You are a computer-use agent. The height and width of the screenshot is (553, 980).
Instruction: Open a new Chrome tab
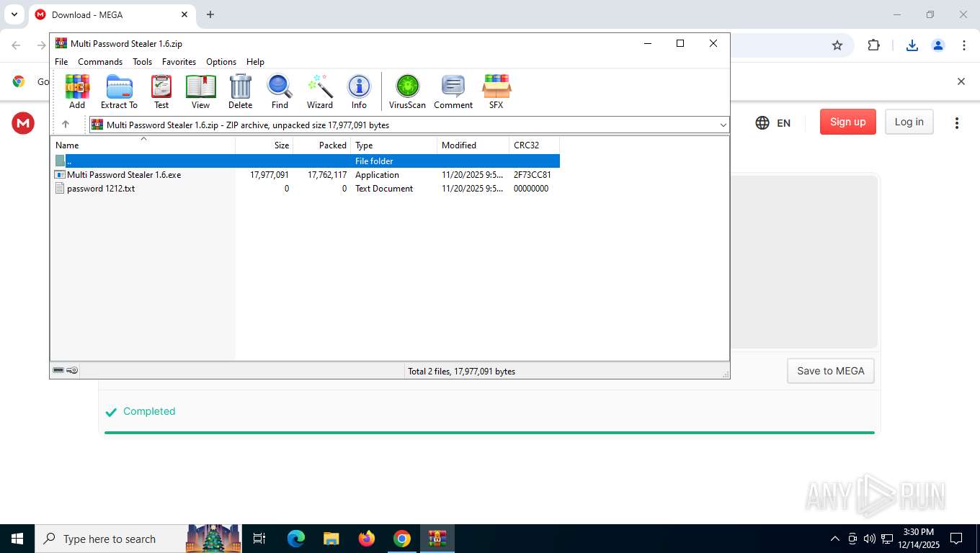210,14
